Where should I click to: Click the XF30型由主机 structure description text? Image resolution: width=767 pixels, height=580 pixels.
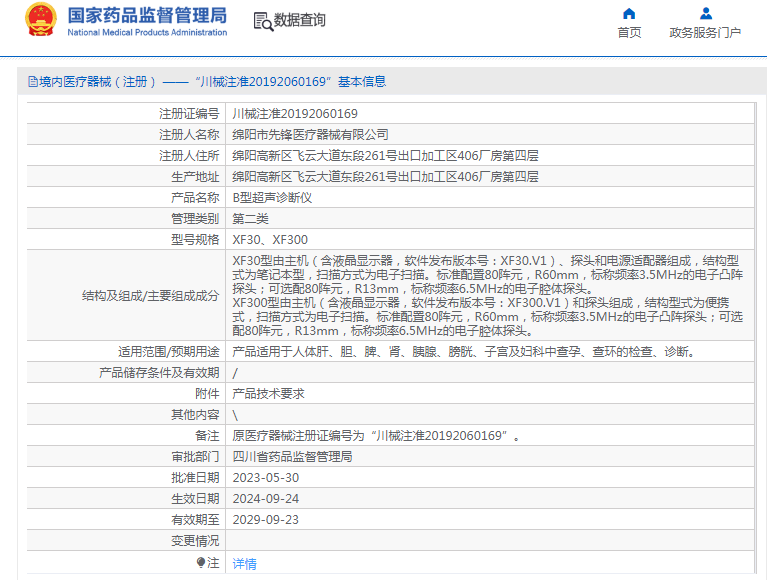click(x=488, y=275)
